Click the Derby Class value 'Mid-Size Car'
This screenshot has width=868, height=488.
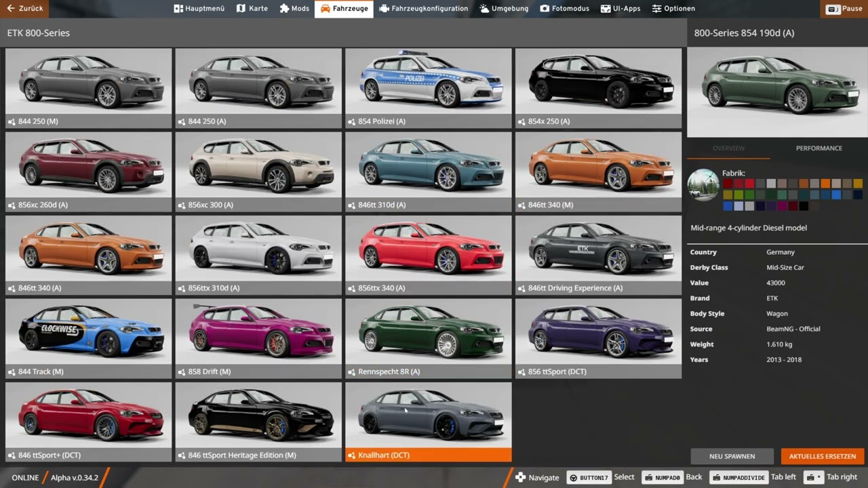pyautogui.click(x=785, y=268)
